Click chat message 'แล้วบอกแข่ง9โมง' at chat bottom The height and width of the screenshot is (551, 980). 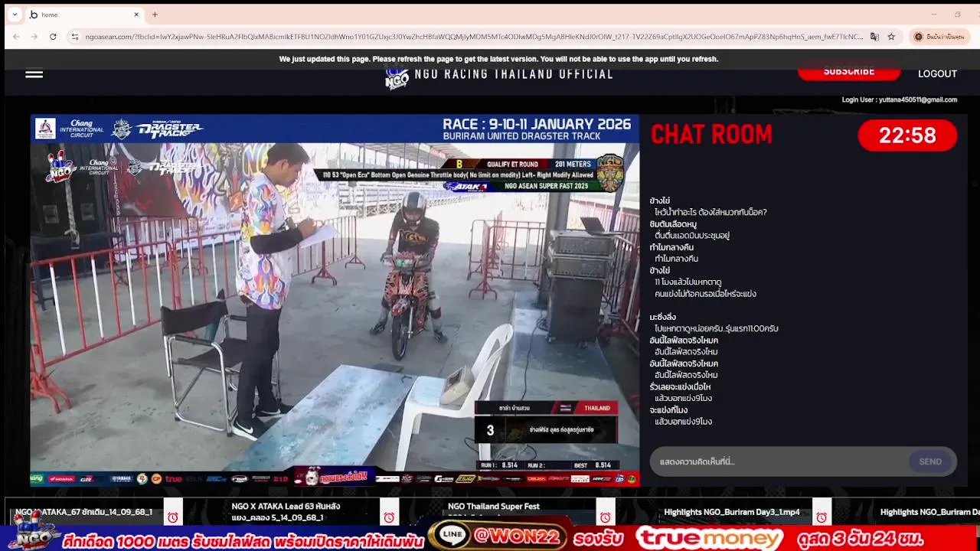coord(683,422)
